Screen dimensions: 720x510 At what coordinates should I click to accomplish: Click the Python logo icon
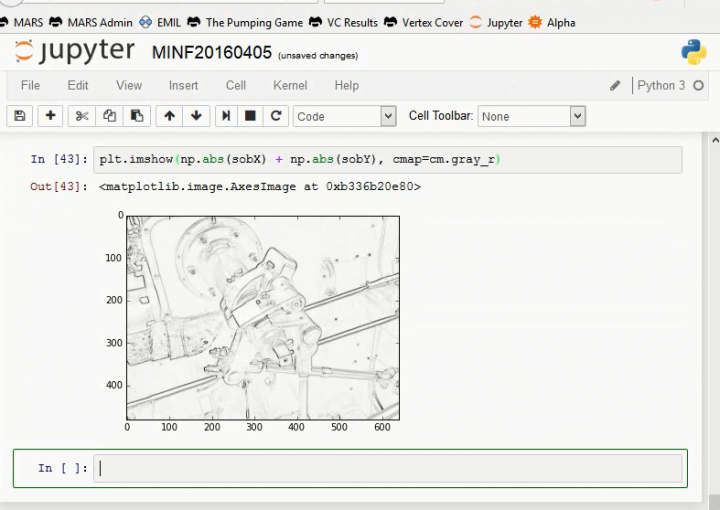[693, 52]
